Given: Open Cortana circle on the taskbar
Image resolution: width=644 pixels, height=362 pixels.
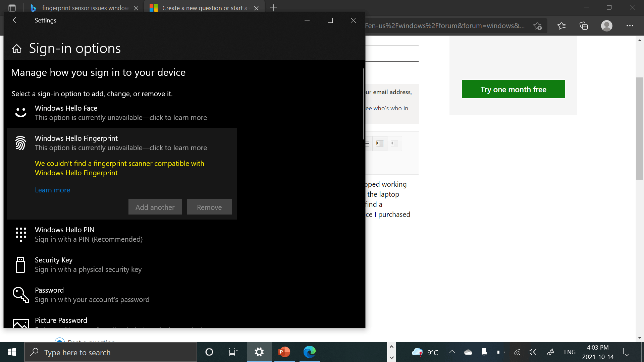Looking at the screenshot, I should [x=209, y=352].
